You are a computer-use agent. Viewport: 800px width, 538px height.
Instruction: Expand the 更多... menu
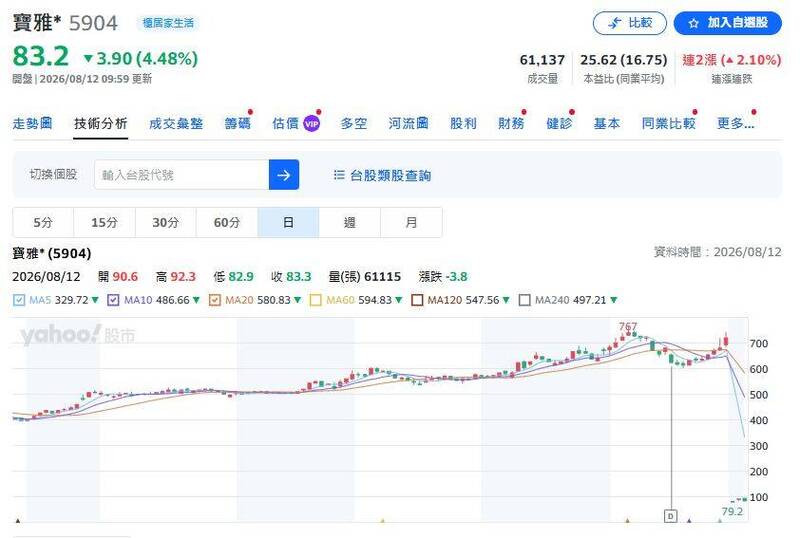coord(735,124)
